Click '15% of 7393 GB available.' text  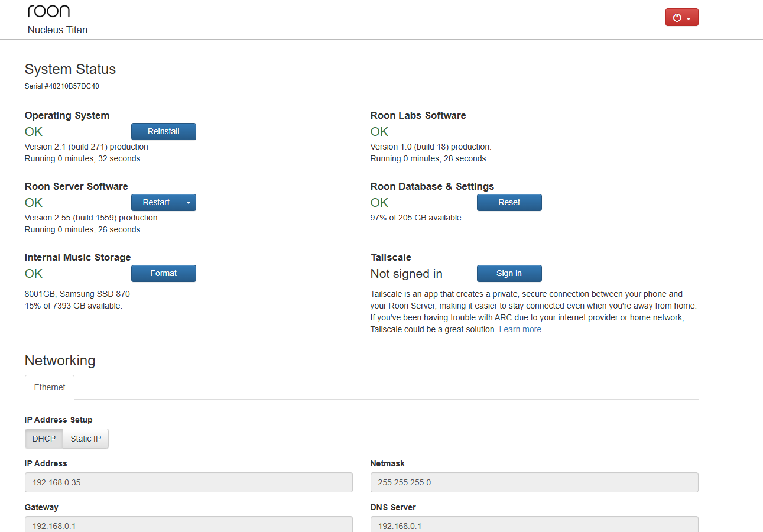click(x=73, y=306)
